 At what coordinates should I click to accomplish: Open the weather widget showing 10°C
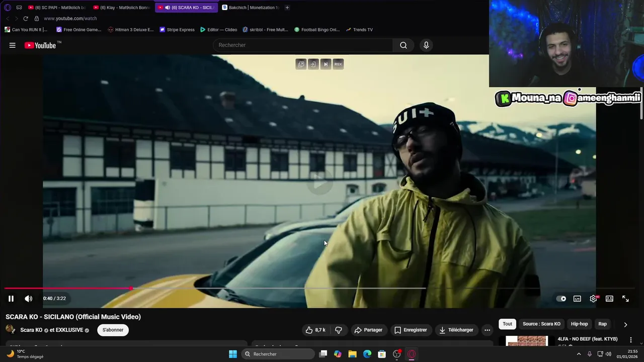(x=25, y=354)
